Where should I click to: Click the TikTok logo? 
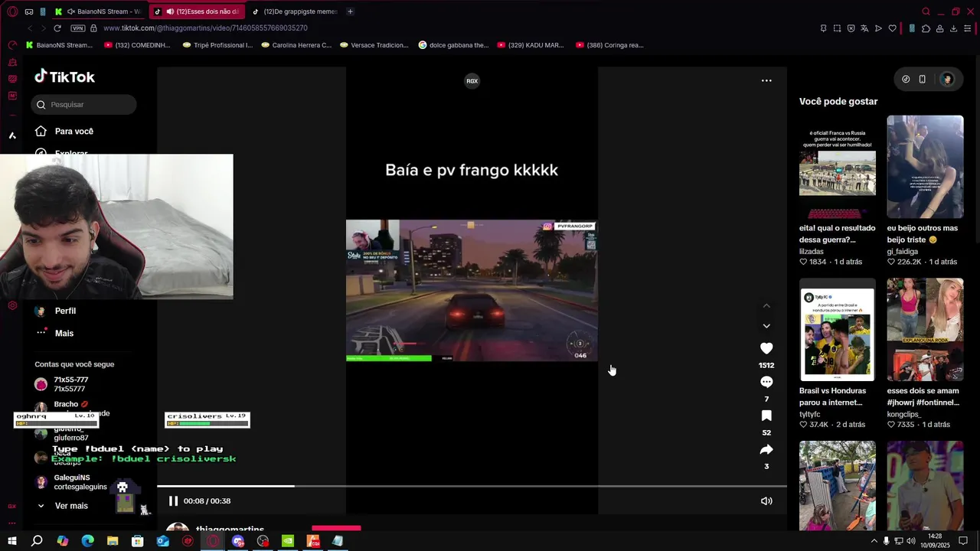click(x=64, y=77)
